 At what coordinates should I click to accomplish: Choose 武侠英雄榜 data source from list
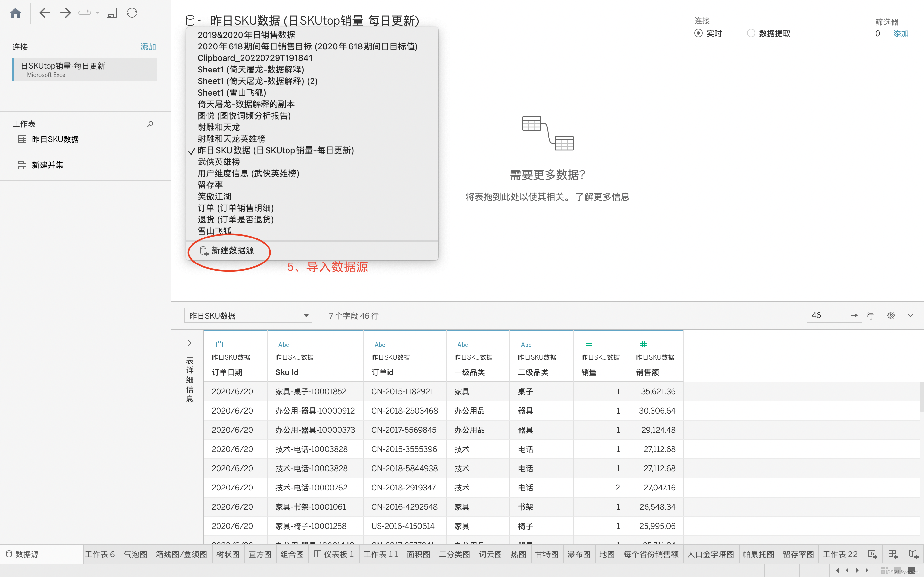[219, 162]
